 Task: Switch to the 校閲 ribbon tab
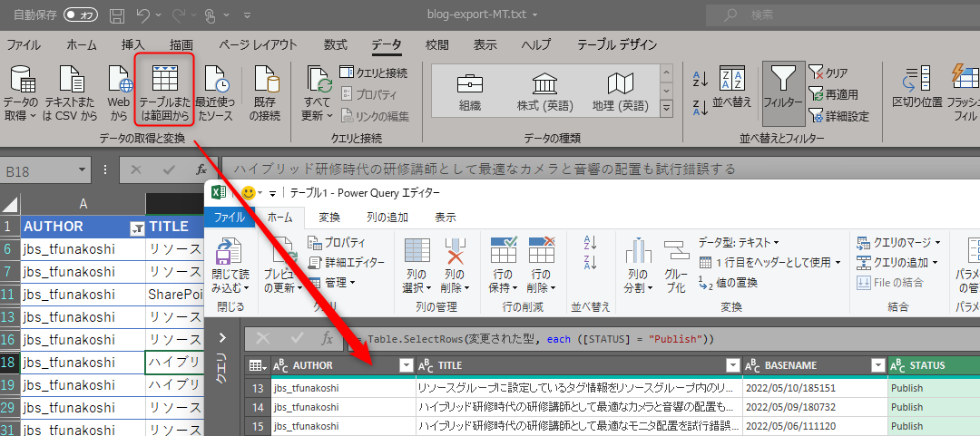coord(436,44)
